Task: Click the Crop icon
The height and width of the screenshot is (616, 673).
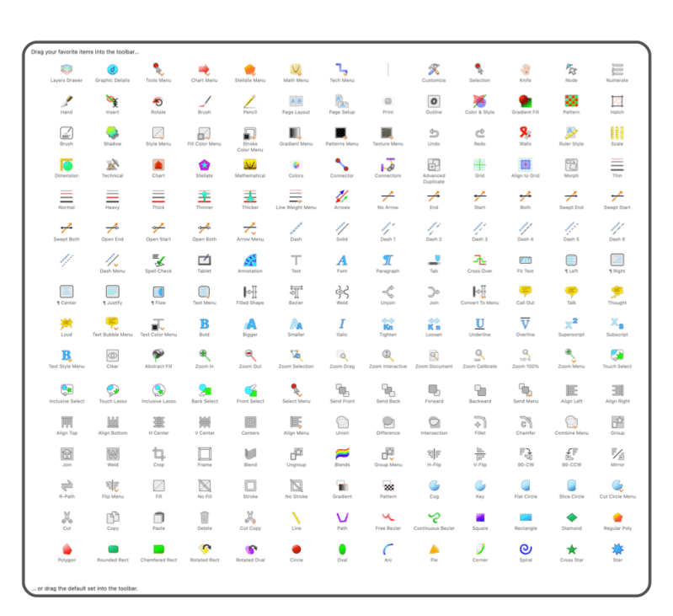Action: [x=159, y=453]
